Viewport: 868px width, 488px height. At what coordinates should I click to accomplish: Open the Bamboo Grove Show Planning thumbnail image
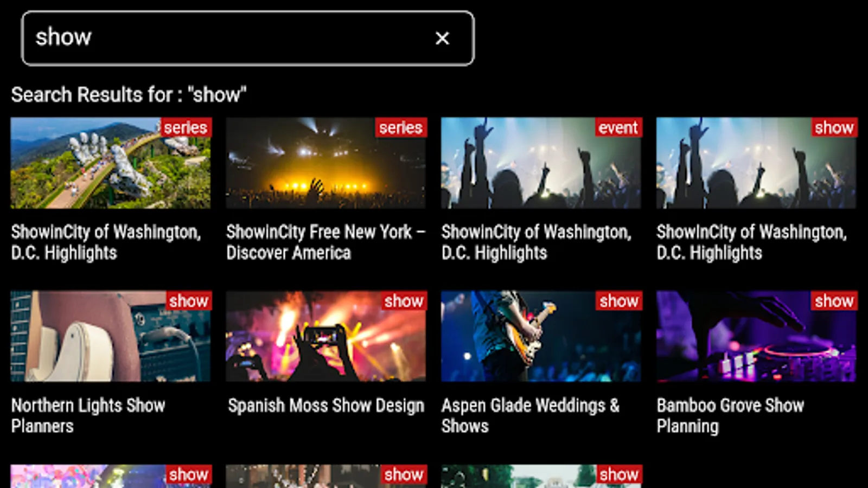[x=756, y=337]
